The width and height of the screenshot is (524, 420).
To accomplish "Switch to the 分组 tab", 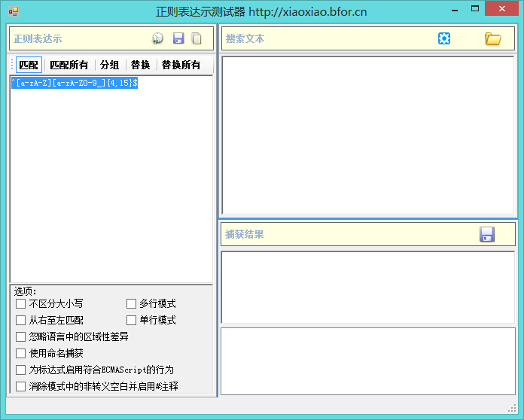I will click(109, 65).
